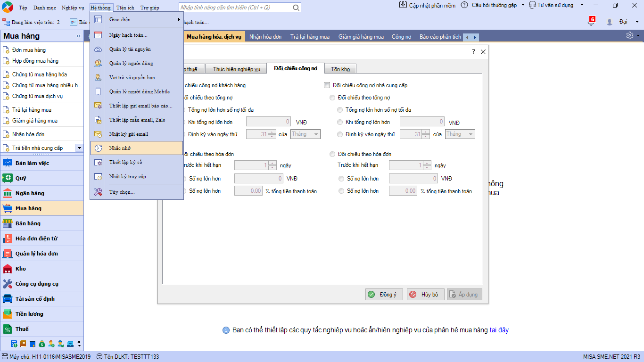644x362 pixels.
Task: Click the Quỹ safe icon
Action: (x=8, y=178)
